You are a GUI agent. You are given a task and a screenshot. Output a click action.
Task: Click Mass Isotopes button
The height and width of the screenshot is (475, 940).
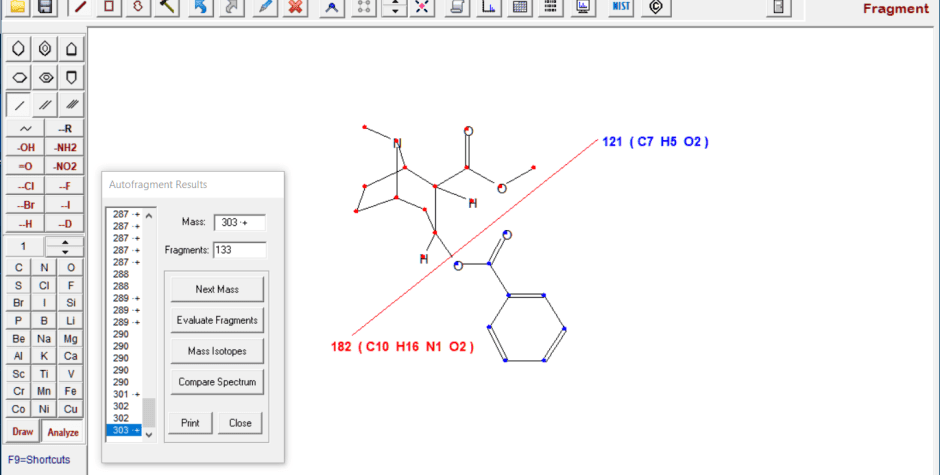pos(217,351)
